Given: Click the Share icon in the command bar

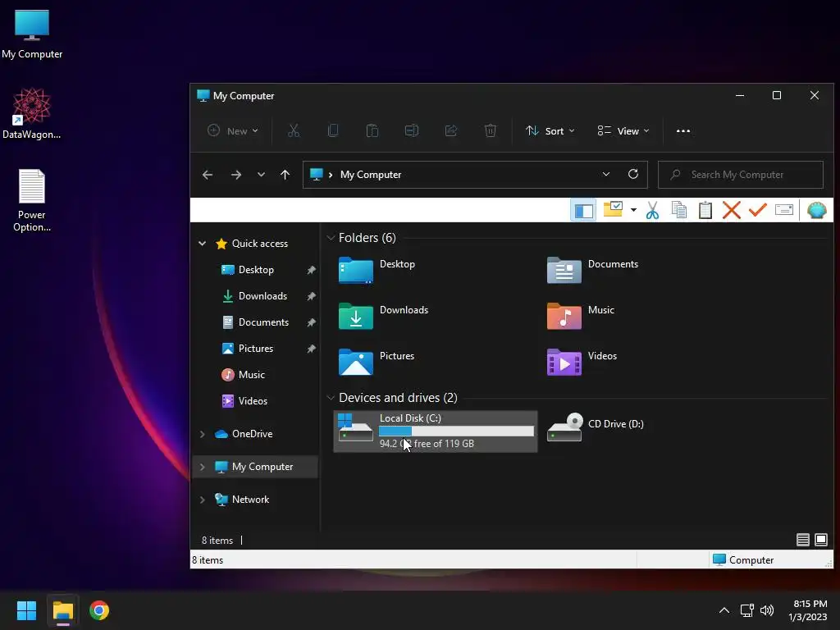Looking at the screenshot, I should pyautogui.click(x=451, y=130).
